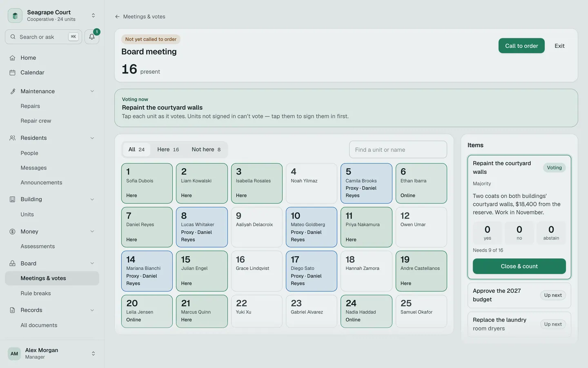Click the search magnifier icon
Image resolution: width=588 pixels, height=368 pixels.
(13, 37)
